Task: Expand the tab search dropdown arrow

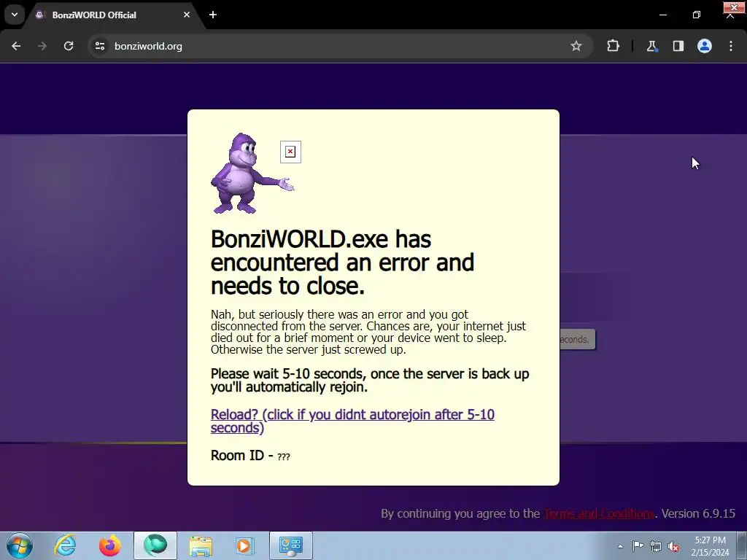Action: point(15,15)
